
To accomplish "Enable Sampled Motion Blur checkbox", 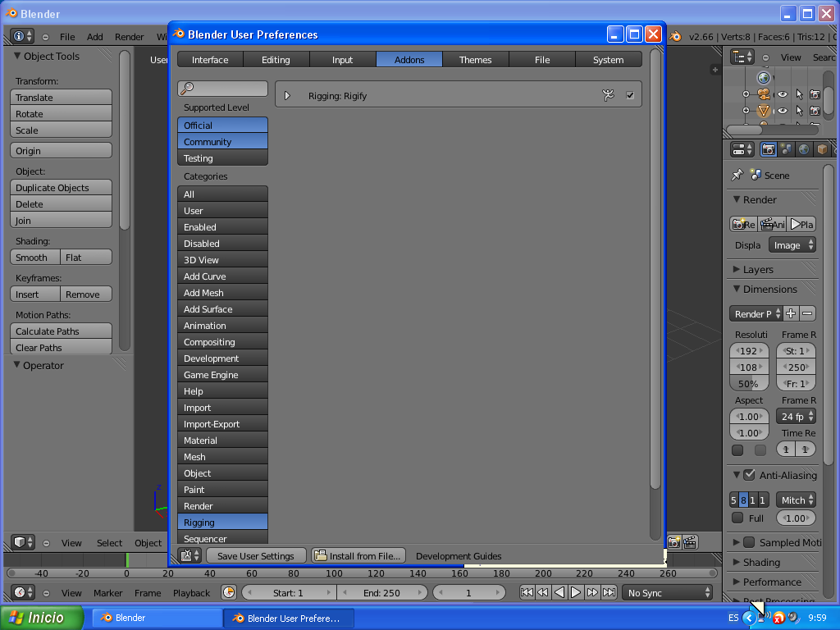I will point(750,542).
